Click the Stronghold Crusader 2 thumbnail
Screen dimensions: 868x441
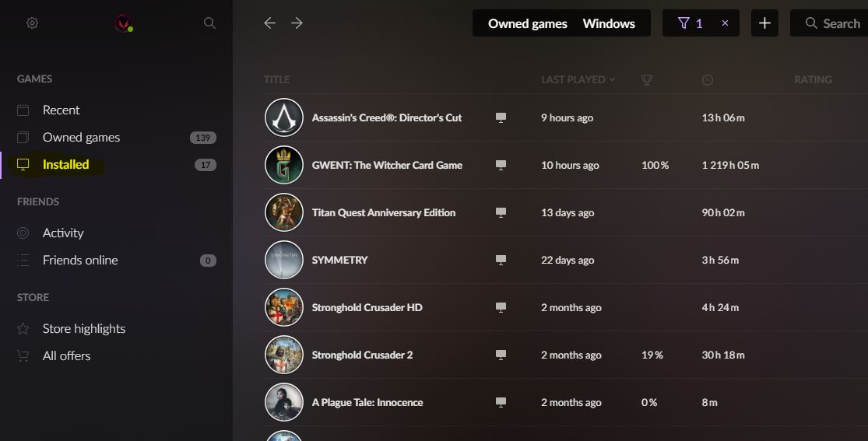point(284,355)
